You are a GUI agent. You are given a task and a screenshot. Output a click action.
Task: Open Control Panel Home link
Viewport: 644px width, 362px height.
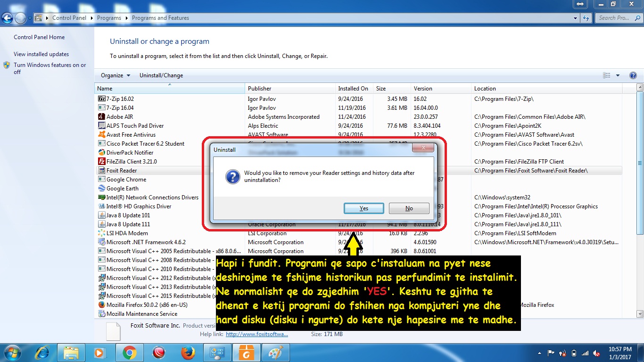39,37
